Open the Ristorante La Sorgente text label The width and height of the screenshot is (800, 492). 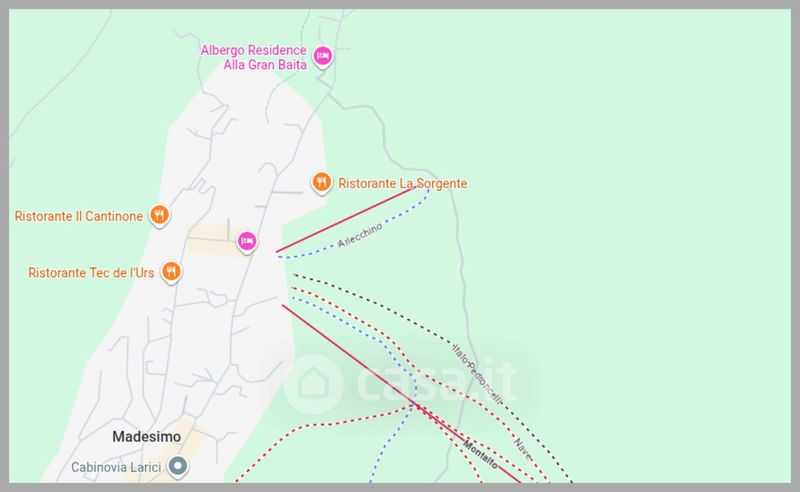click(403, 184)
